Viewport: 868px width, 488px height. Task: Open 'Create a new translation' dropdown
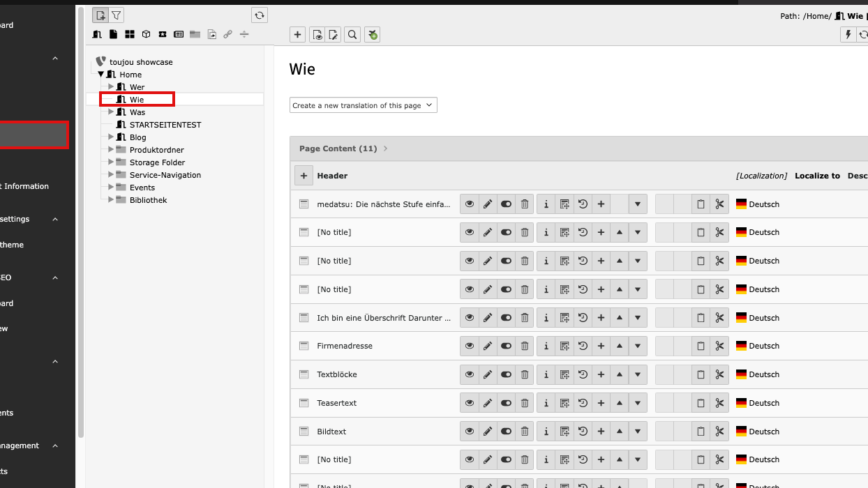click(x=363, y=105)
